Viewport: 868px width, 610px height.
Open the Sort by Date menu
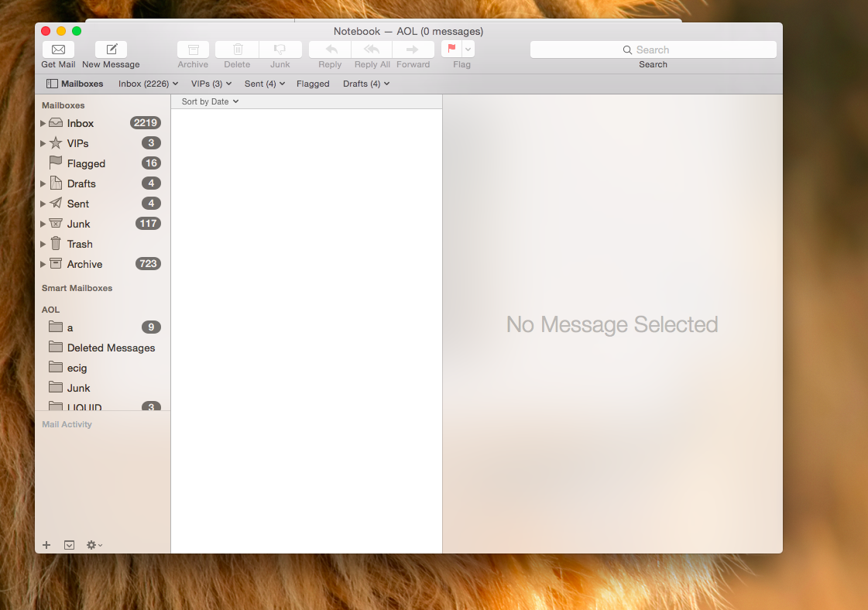pyautogui.click(x=210, y=101)
